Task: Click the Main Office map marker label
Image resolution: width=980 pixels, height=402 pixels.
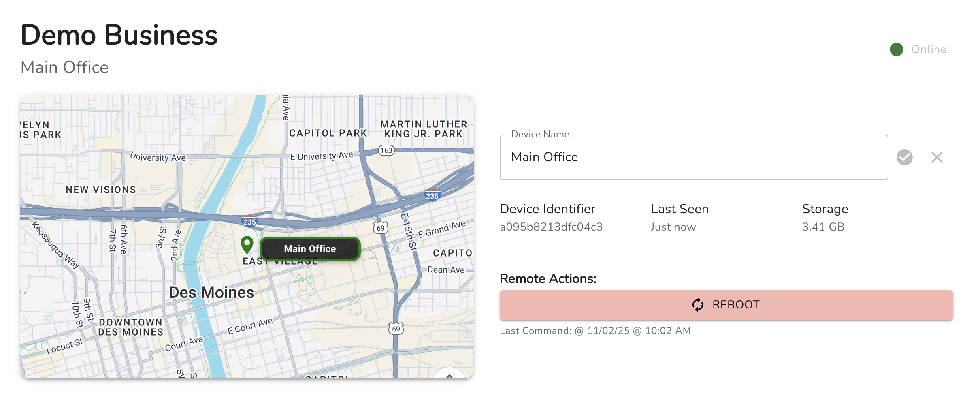Action: pos(310,249)
